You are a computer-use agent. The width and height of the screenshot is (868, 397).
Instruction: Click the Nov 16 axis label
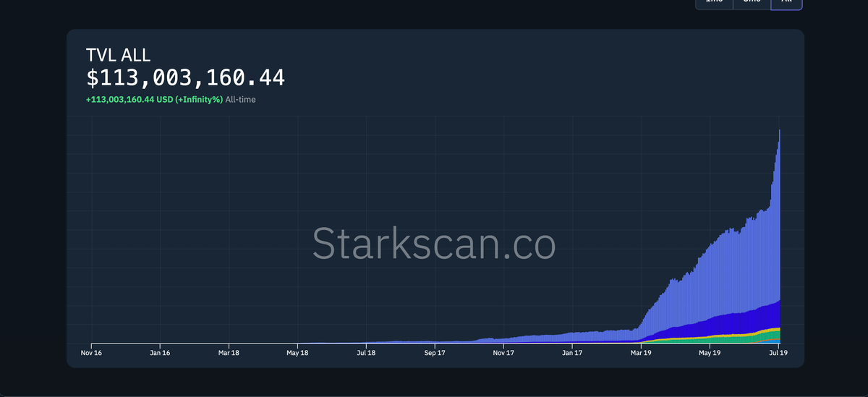click(x=91, y=353)
